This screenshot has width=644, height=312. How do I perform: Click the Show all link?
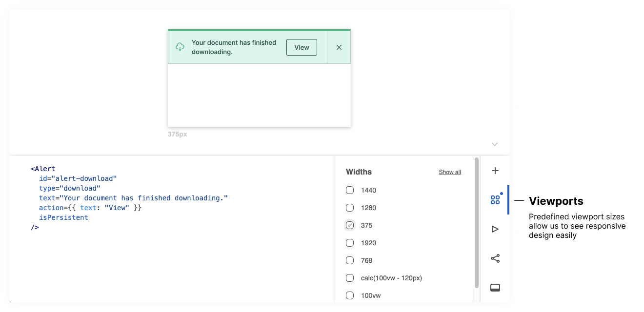[449, 172]
